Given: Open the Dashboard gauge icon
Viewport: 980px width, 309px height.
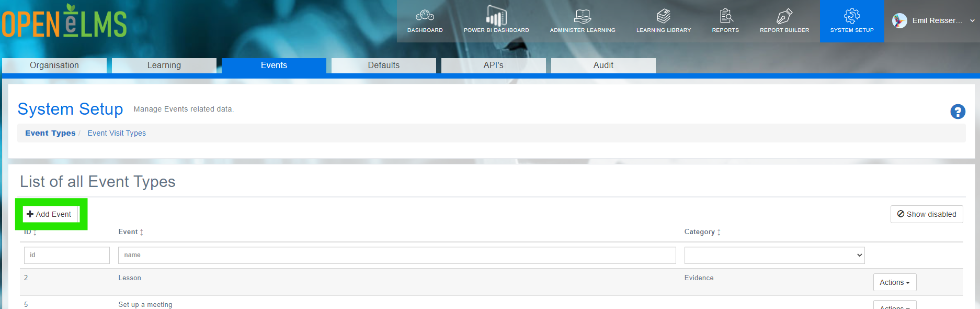Looking at the screenshot, I should coord(425,16).
